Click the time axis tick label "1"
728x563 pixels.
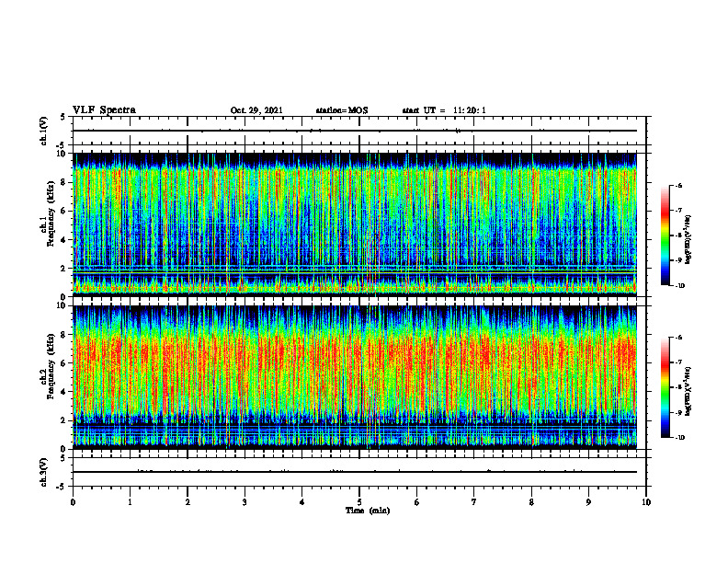pyautogui.click(x=130, y=502)
